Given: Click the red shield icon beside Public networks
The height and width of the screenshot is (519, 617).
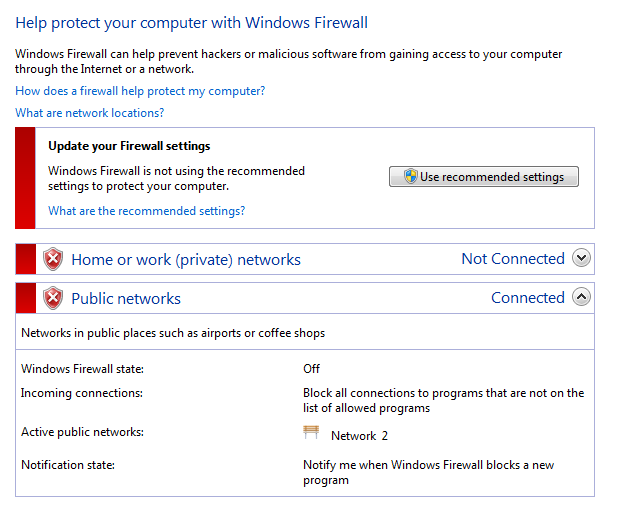Looking at the screenshot, I should coord(53,298).
